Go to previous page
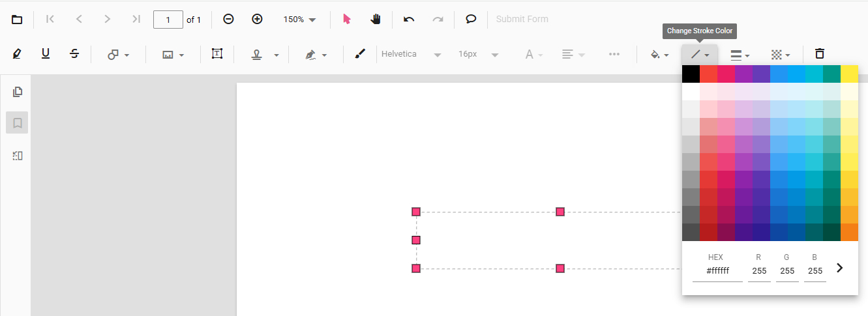 pos(79,19)
